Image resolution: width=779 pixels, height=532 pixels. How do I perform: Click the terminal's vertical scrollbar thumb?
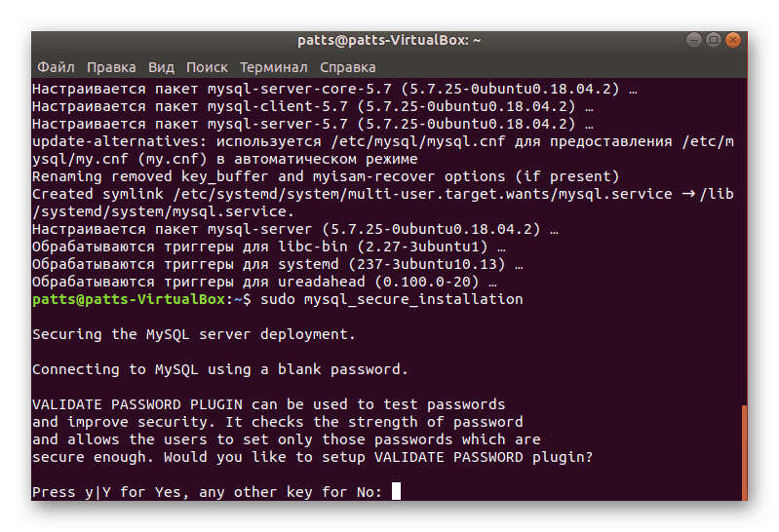tap(744, 452)
